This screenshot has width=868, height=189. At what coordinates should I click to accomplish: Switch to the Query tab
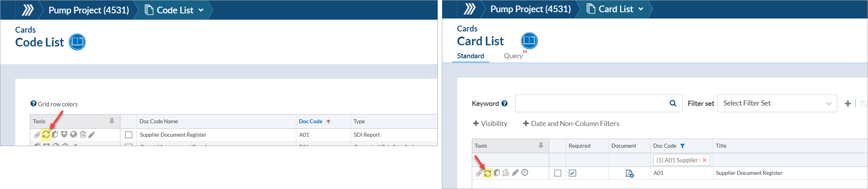[x=513, y=56]
